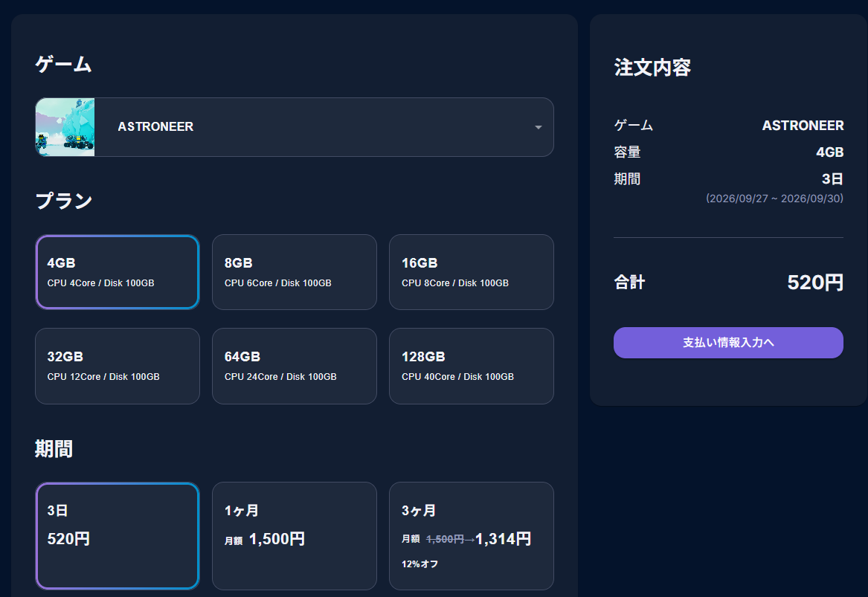This screenshot has height=597, width=868.
Task: Click the 注文内容 heading
Action: [652, 68]
